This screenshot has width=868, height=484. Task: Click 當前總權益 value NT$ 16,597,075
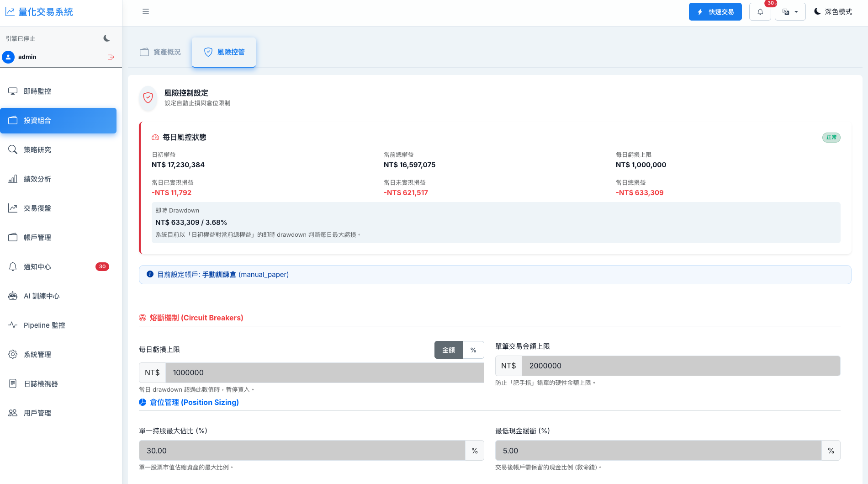pos(409,165)
